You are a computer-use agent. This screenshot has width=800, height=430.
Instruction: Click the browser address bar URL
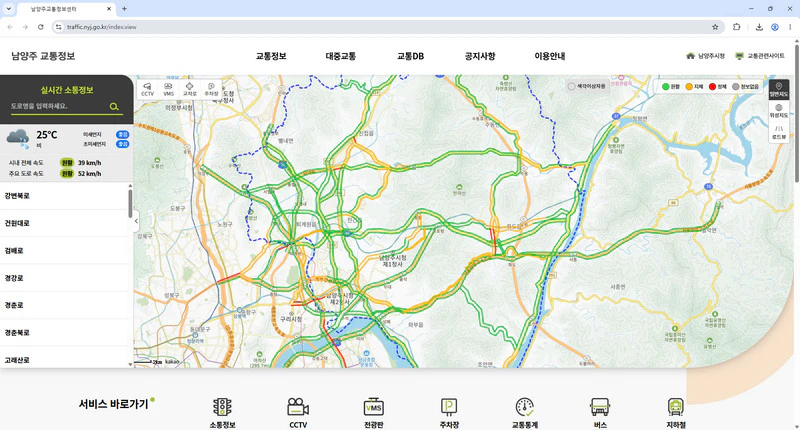[102, 27]
